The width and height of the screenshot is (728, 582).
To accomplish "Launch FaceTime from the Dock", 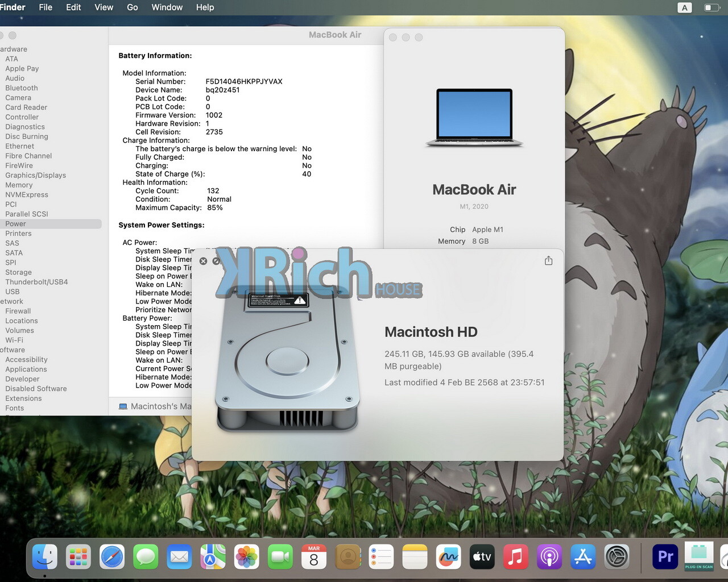I will click(x=280, y=557).
